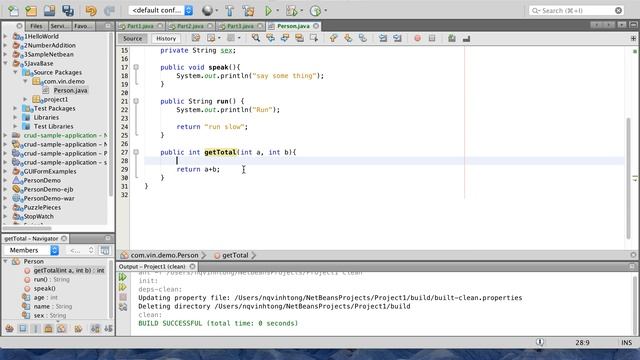The image size is (640, 360).
Task: Open the Part2.java editor tab
Action: (190, 26)
